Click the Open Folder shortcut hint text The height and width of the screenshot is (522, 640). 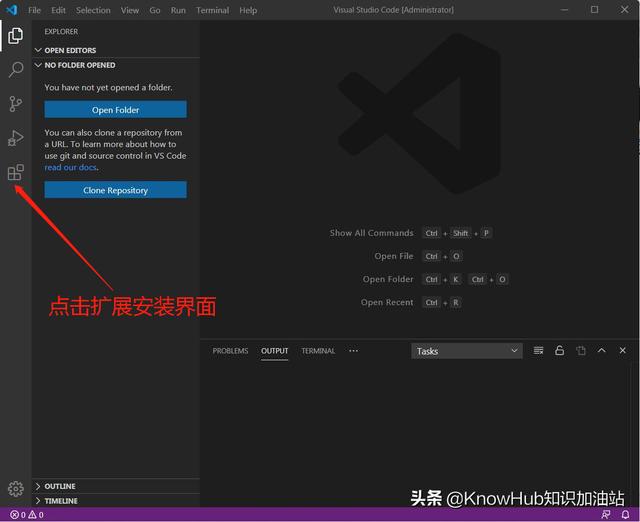click(388, 279)
